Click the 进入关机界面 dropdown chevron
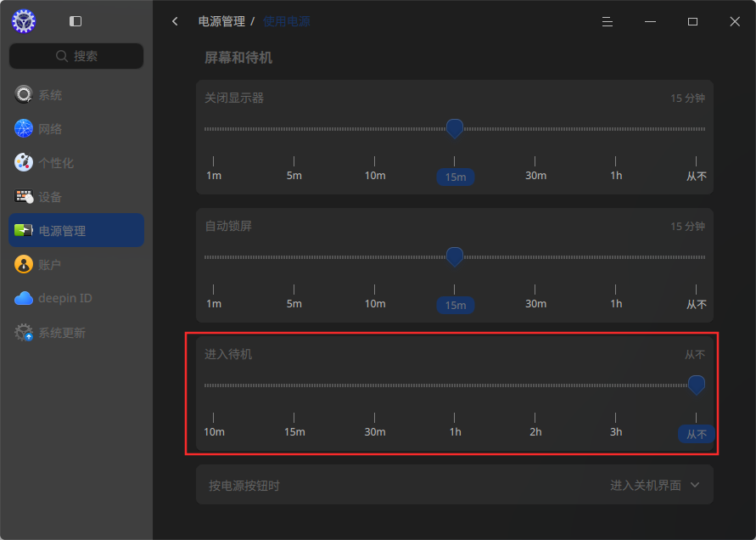This screenshot has width=756, height=540. pos(695,485)
